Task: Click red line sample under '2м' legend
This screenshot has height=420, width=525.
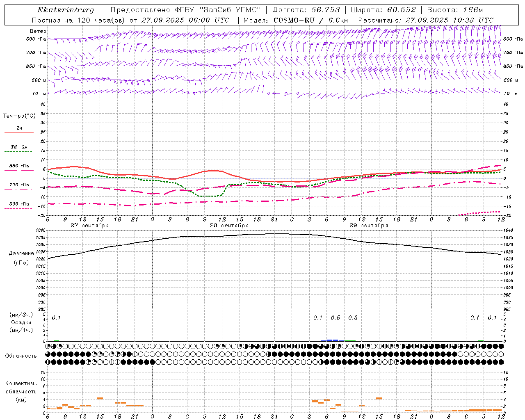Action: click(19, 133)
